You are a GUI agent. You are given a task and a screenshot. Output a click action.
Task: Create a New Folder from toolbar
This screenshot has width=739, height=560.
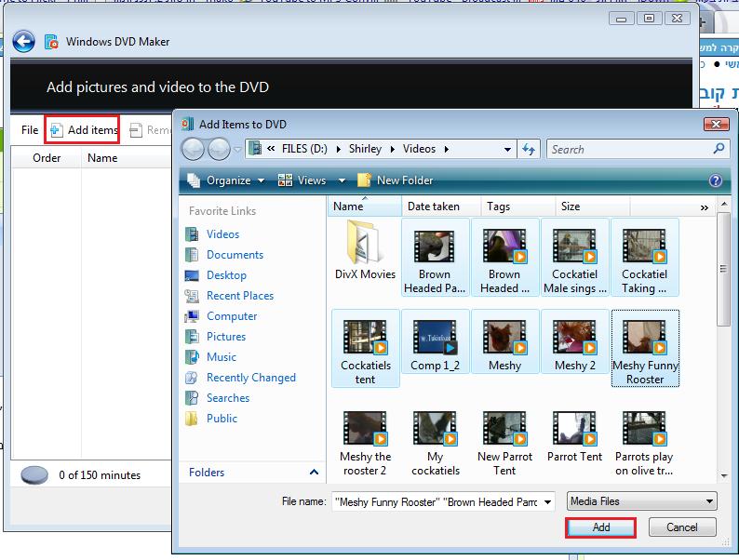coord(395,180)
